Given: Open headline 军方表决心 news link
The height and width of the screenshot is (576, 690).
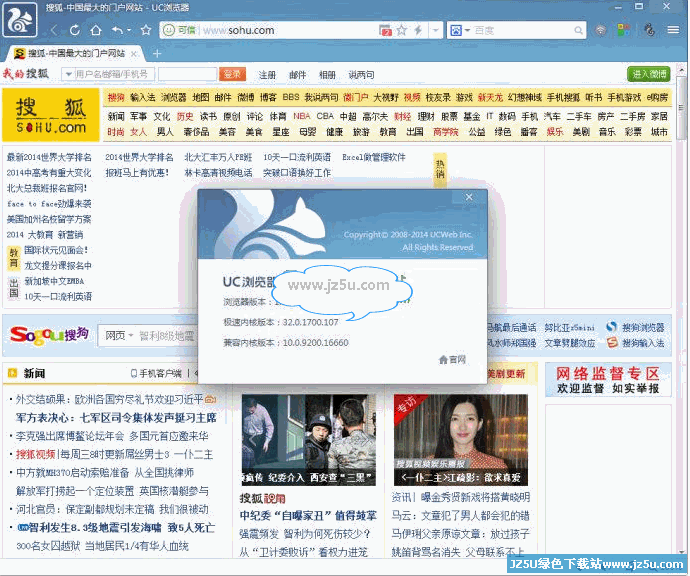Looking at the screenshot, I should (x=116, y=418).
